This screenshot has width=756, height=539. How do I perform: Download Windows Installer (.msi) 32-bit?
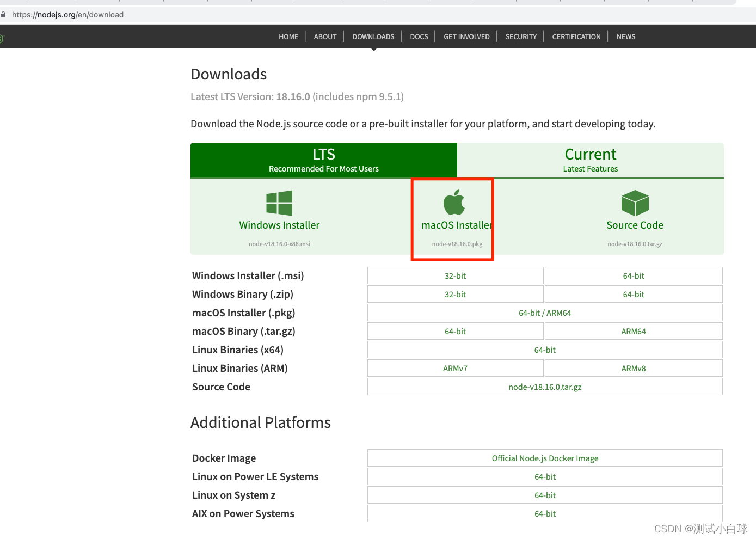tap(456, 275)
